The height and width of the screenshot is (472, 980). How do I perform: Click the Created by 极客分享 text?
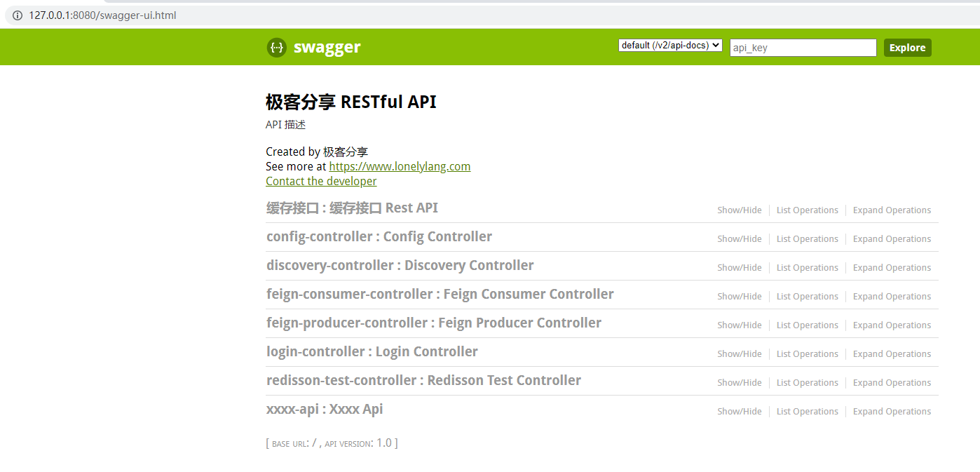tap(317, 151)
